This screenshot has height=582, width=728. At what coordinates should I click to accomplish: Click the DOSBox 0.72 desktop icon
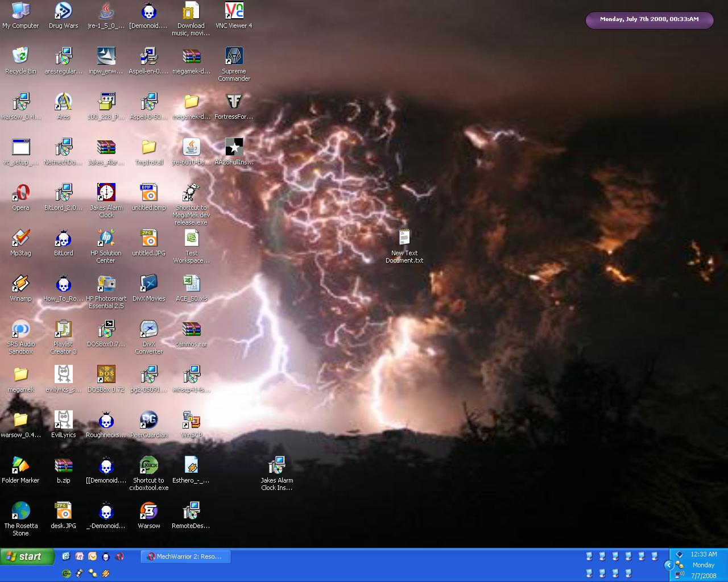coord(106,375)
